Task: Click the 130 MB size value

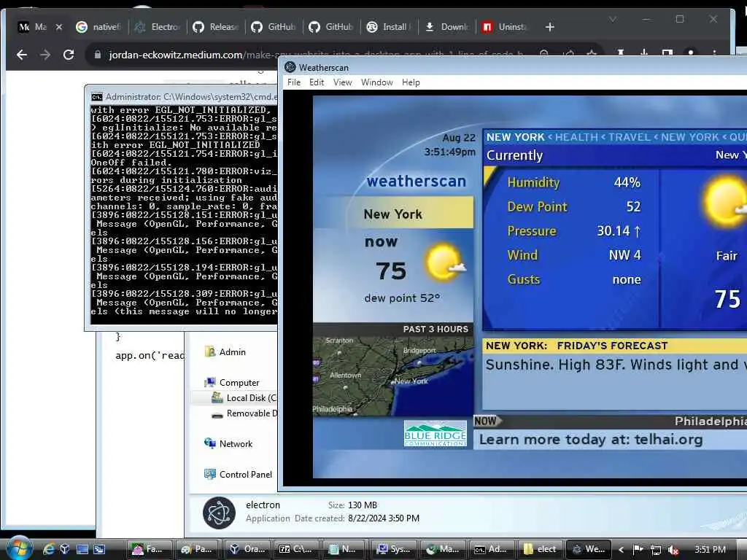Action: (x=363, y=505)
